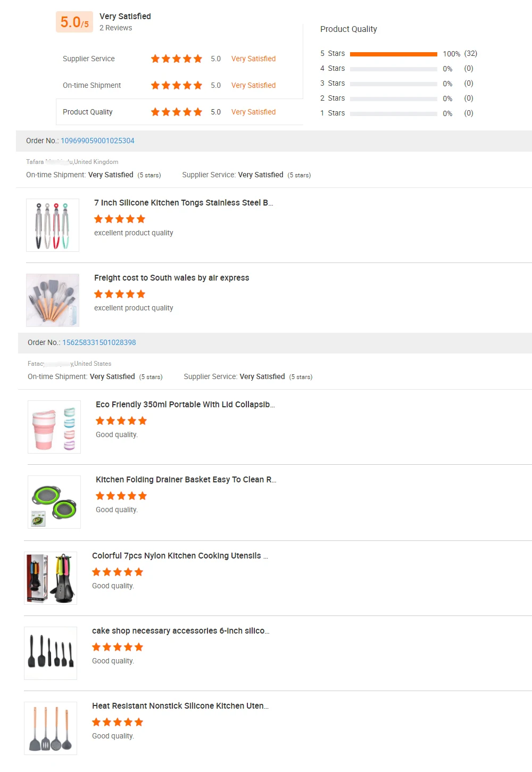Image resolution: width=532 pixels, height=772 pixels.
Task: Select the 1 Stars filter row
Action: (x=332, y=113)
